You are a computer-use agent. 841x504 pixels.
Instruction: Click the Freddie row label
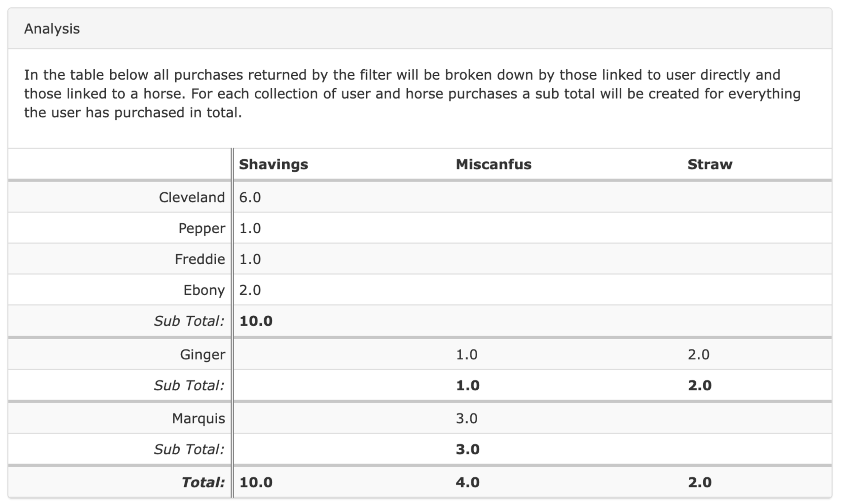200,259
